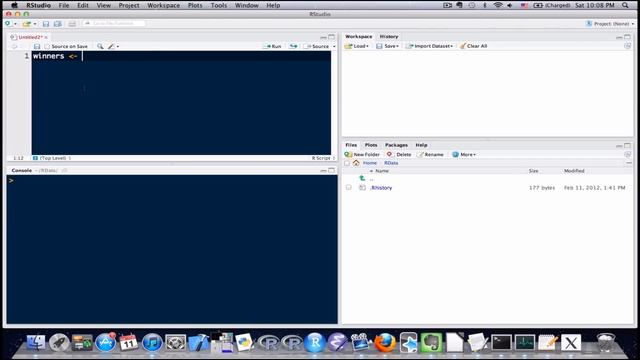
Task: Open Terminal from the Dock
Action: tap(501, 342)
